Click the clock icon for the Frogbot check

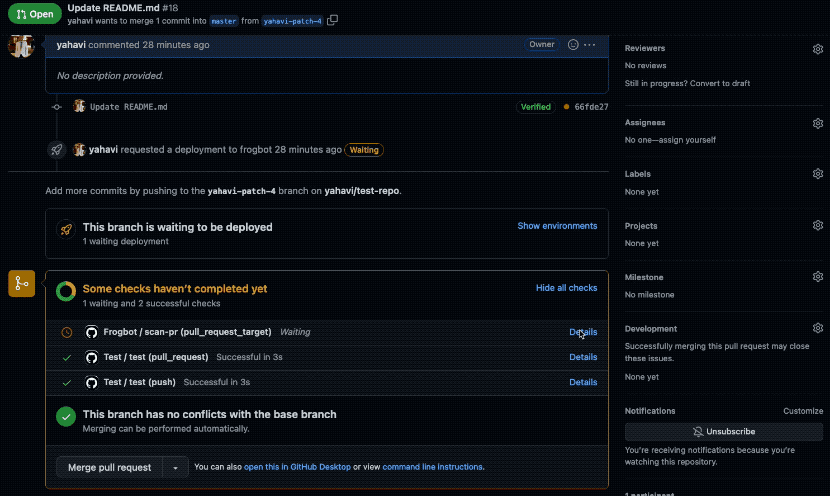67,332
